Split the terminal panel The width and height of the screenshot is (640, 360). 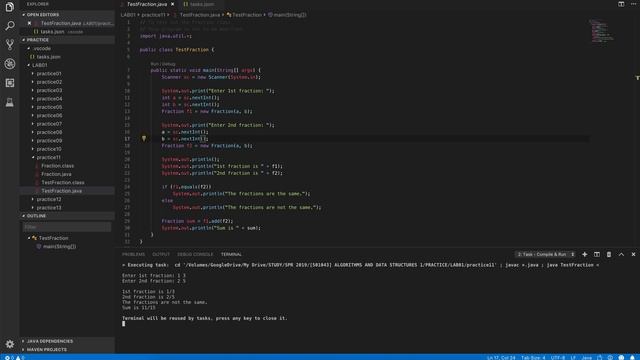coord(597,254)
